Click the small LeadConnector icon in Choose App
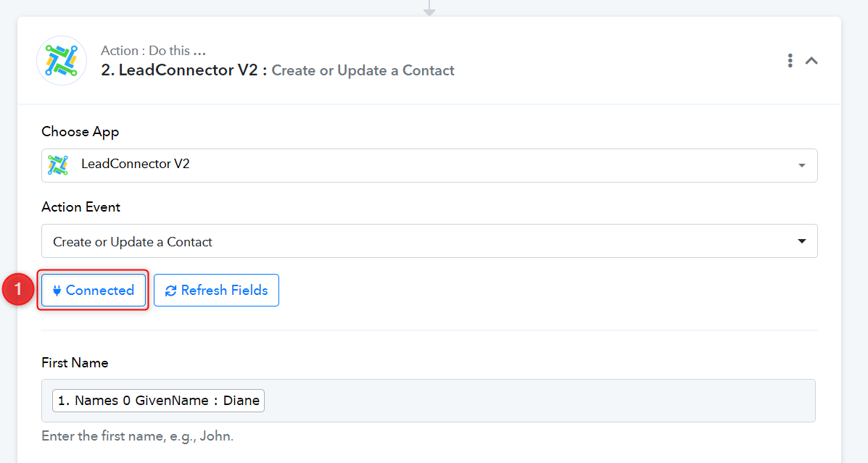 58,165
